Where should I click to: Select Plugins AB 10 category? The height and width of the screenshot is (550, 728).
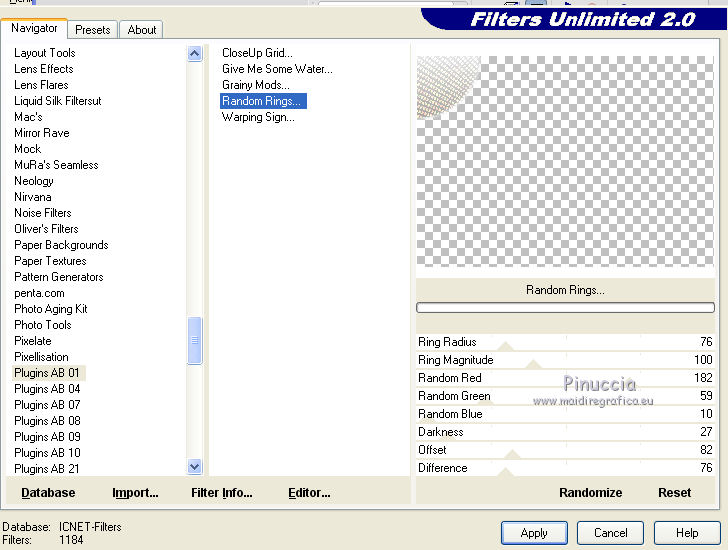pyautogui.click(x=47, y=453)
